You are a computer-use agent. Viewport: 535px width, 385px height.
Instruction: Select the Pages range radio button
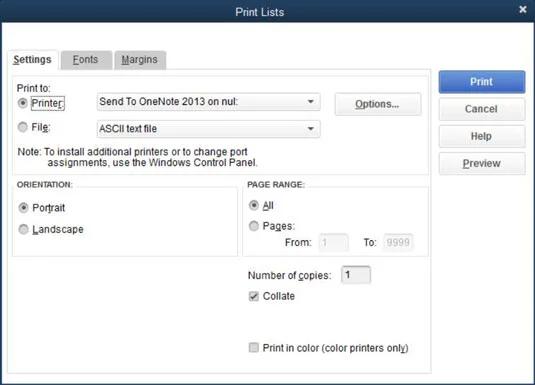tap(254, 226)
